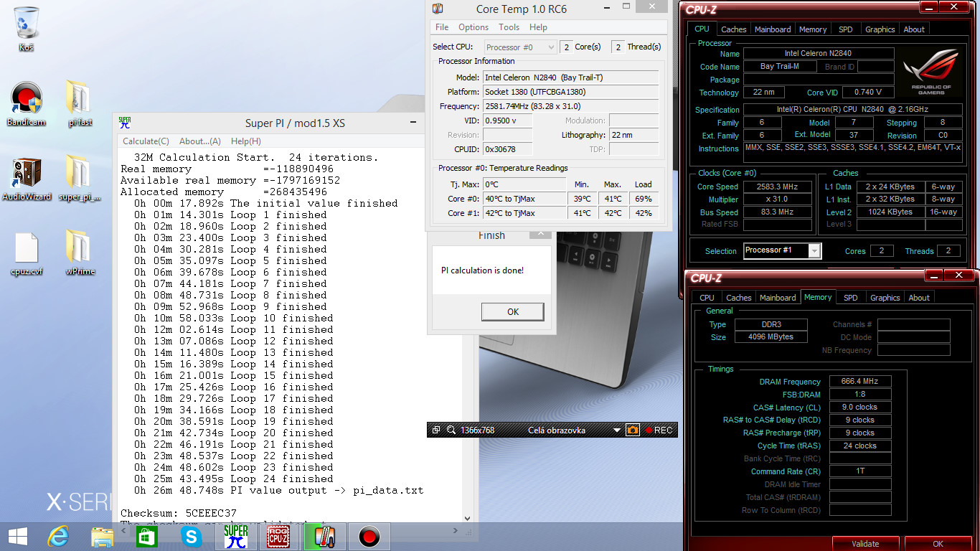Click the Super PI vertical scrollbar down arrow
The height and width of the screenshot is (551, 980).
point(467,518)
